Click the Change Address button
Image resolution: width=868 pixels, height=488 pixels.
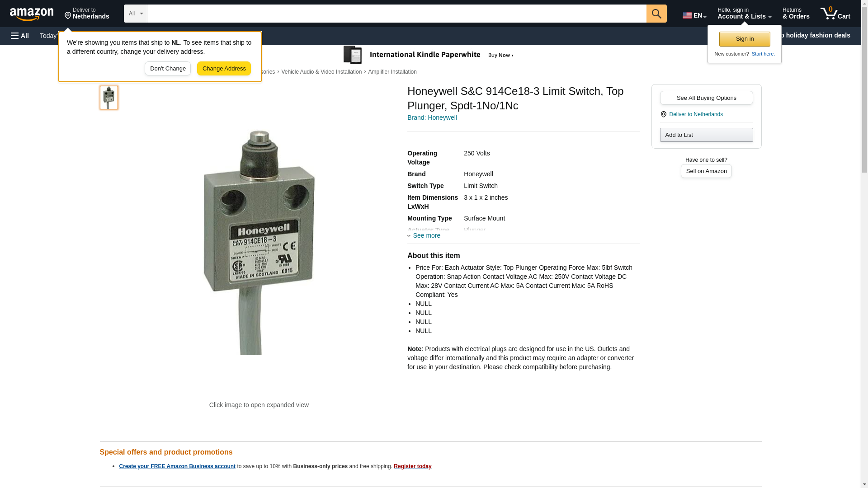pos(224,69)
